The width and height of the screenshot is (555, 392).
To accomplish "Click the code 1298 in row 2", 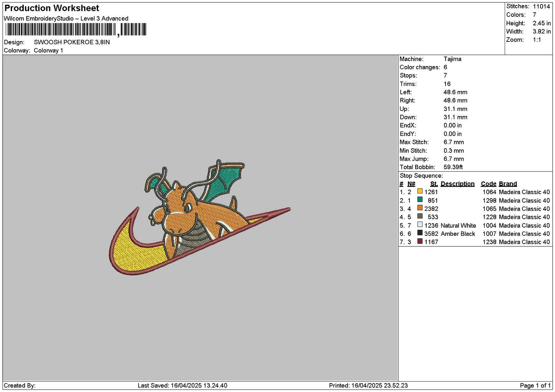I will pyautogui.click(x=489, y=200).
